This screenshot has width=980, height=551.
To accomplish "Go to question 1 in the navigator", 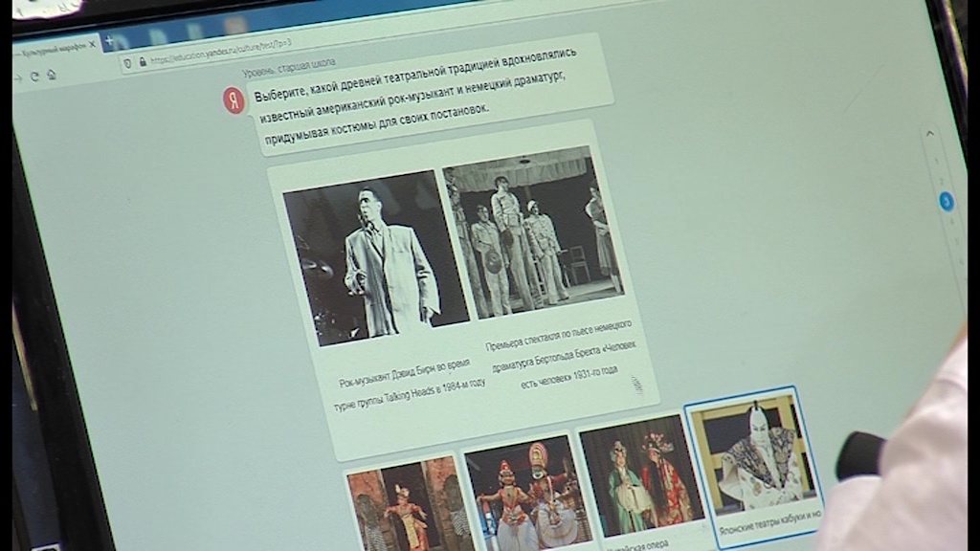I will [x=937, y=160].
